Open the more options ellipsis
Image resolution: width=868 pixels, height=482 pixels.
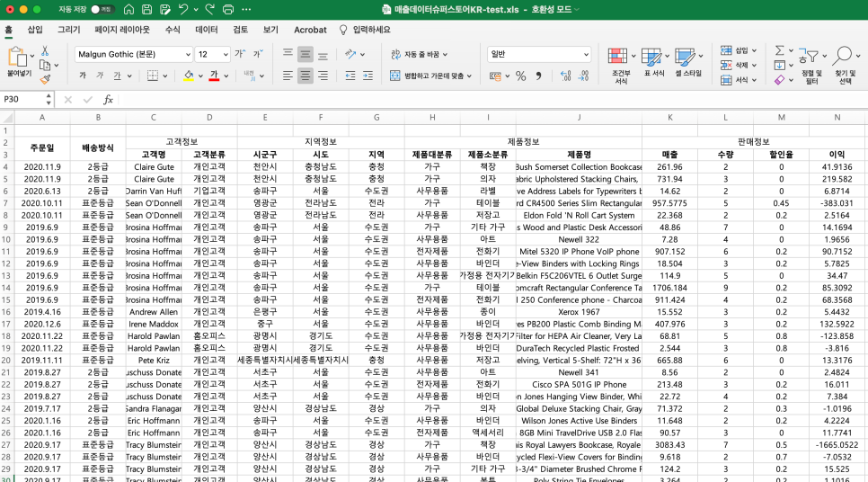coord(246,9)
